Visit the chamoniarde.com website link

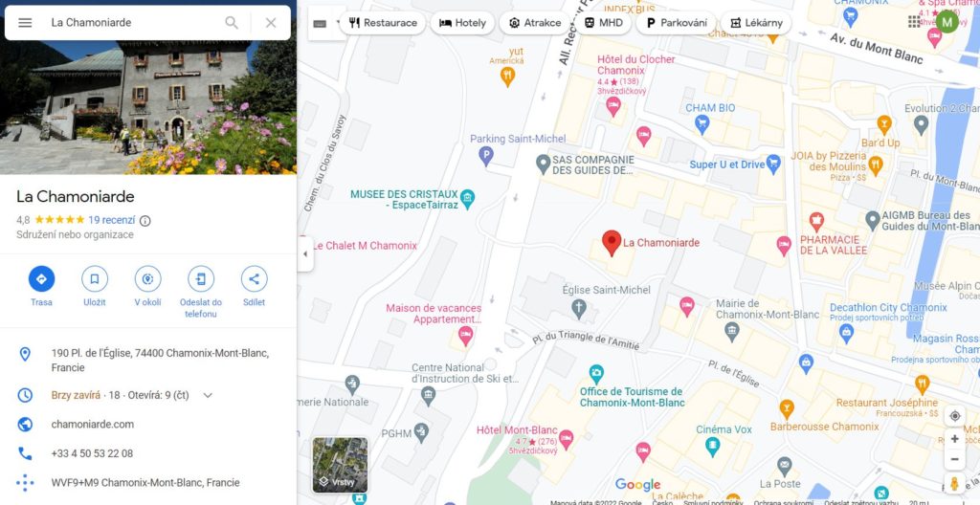coord(93,425)
